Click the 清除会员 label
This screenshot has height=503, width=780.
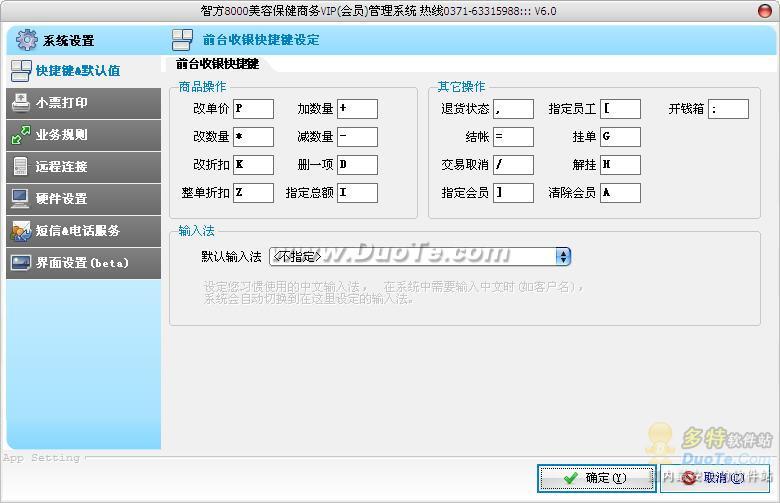click(x=572, y=193)
